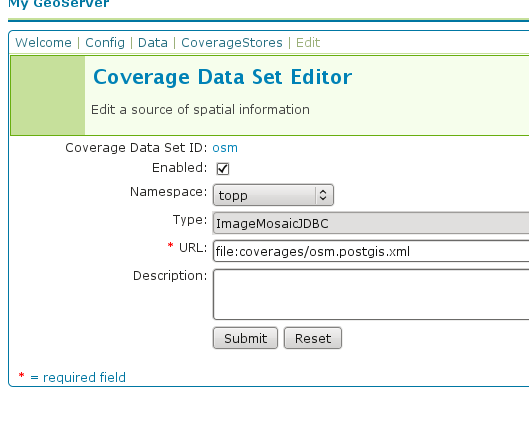Click the green header side panel
The image size is (529, 441).
tap(48, 96)
